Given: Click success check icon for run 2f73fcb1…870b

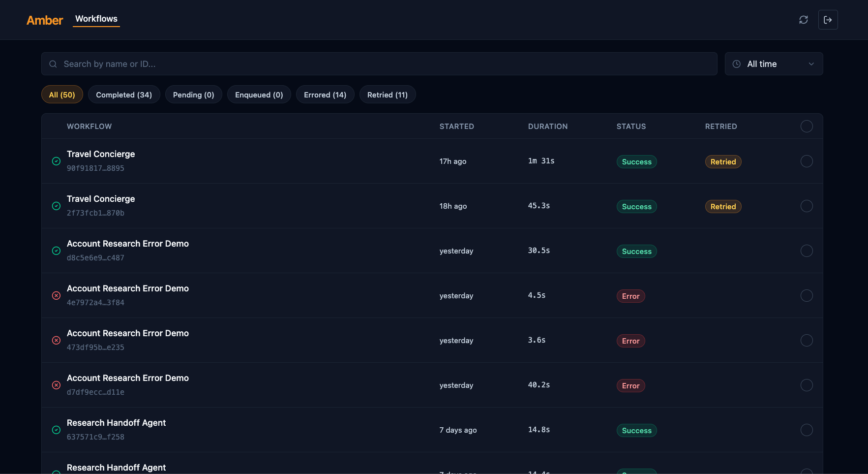Looking at the screenshot, I should [x=57, y=206].
